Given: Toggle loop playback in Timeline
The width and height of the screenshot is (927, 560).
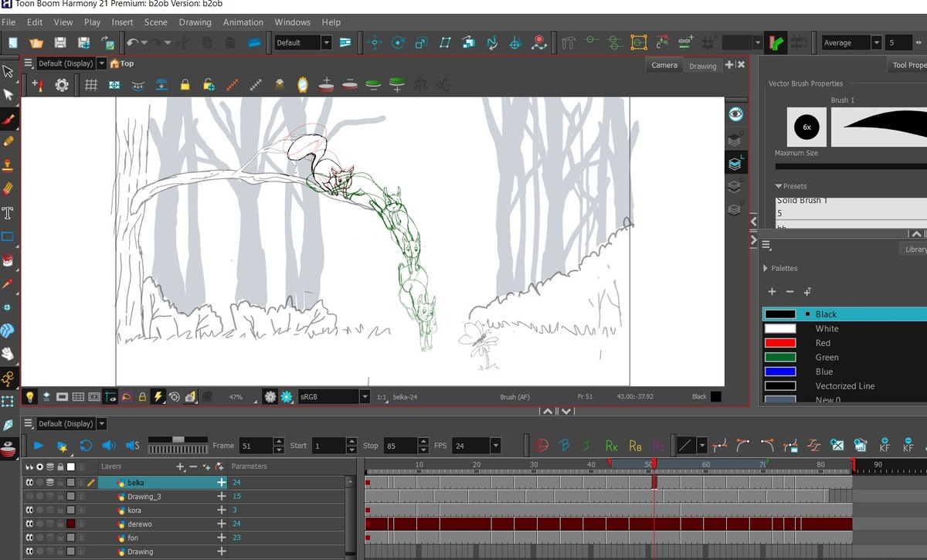Looking at the screenshot, I should click(86, 446).
